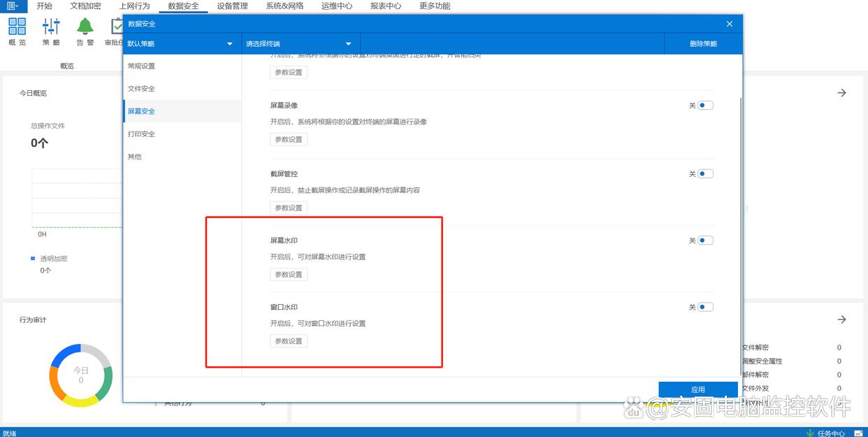Click the 任务中心 download icon in status bar
This screenshot has width=868, height=437.
click(810, 433)
